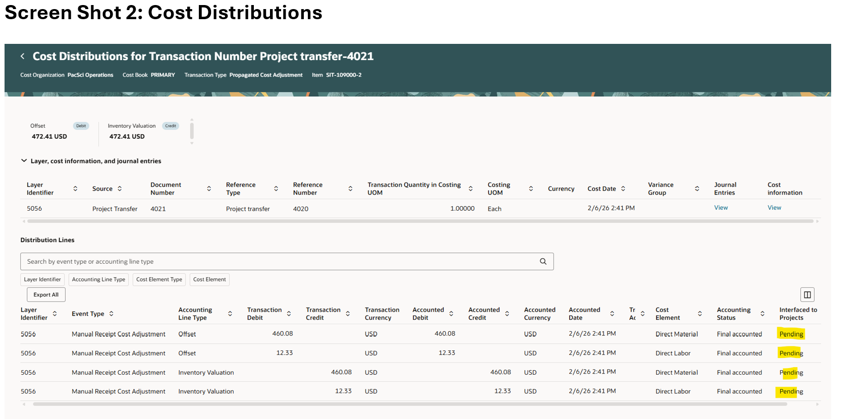Open the column settings icon

tap(807, 294)
